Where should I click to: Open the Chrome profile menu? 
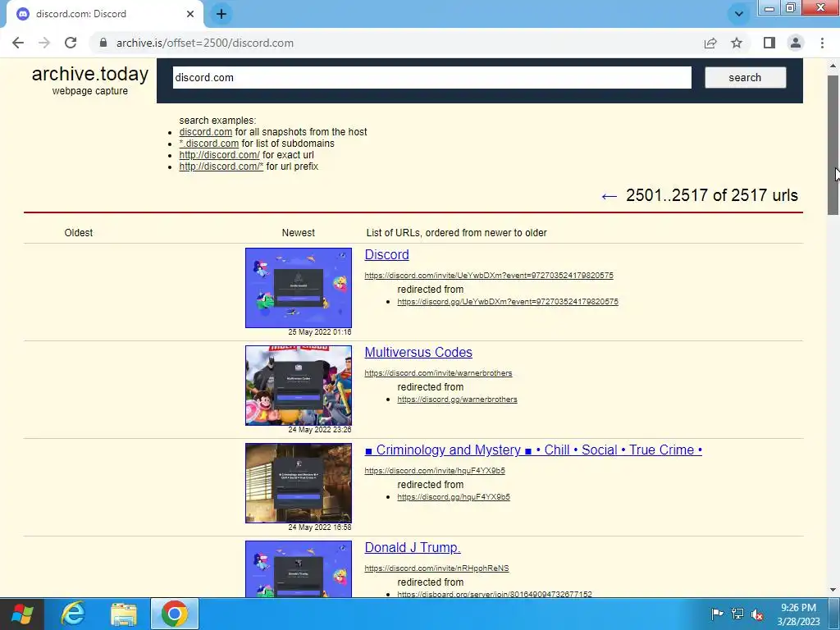(796, 43)
